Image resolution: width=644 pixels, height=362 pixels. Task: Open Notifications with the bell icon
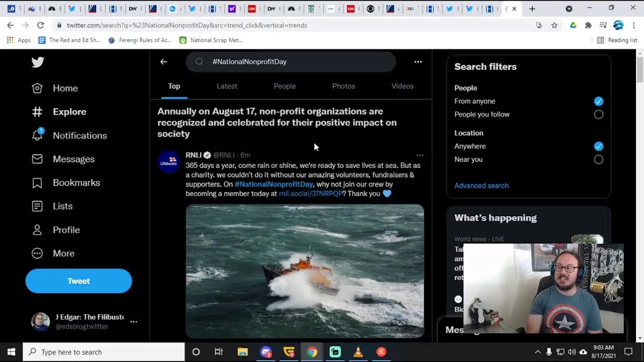pyautogui.click(x=69, y=135)
